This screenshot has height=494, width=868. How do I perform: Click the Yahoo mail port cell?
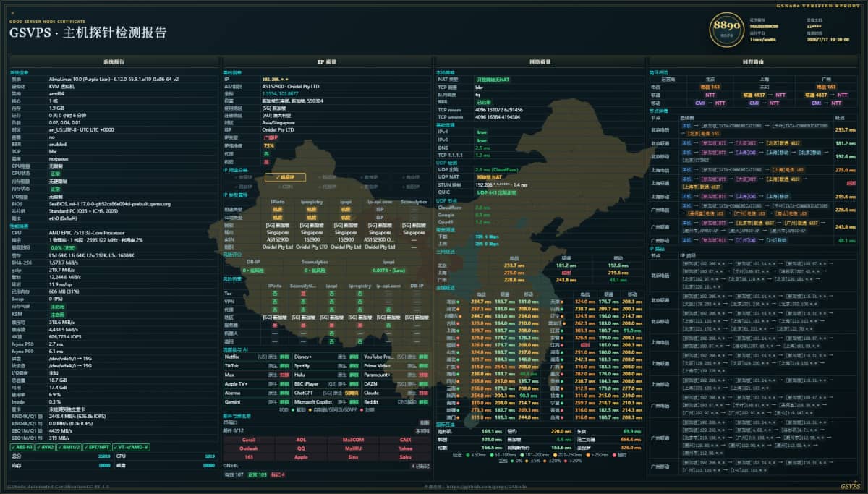tap(405, 448)
